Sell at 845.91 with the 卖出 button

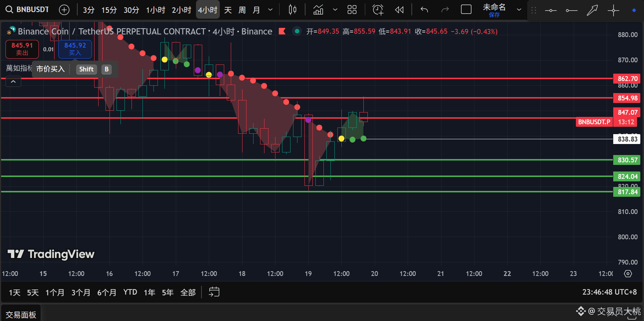[x=22, y=49]
